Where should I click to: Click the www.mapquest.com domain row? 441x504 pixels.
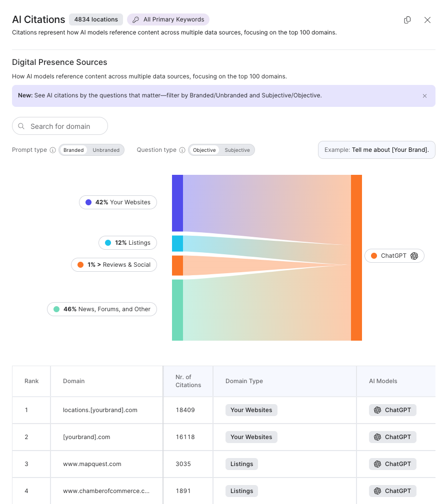[x=92, y=464]
